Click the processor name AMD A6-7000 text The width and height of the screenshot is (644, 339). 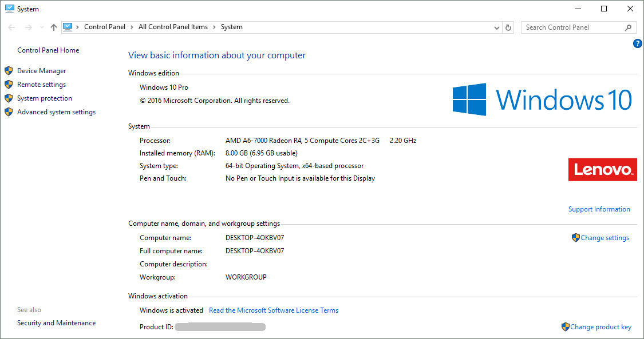(302, 140)
